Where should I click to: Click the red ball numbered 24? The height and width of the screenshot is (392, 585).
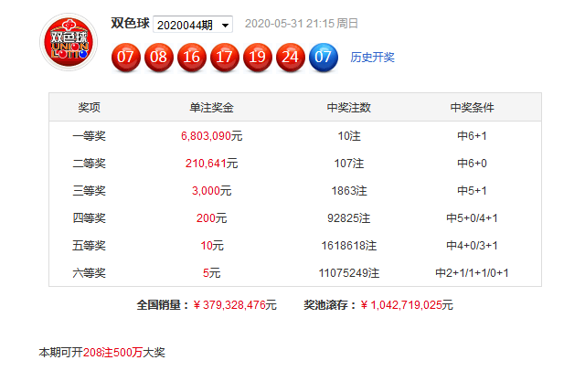pos(291,57)
